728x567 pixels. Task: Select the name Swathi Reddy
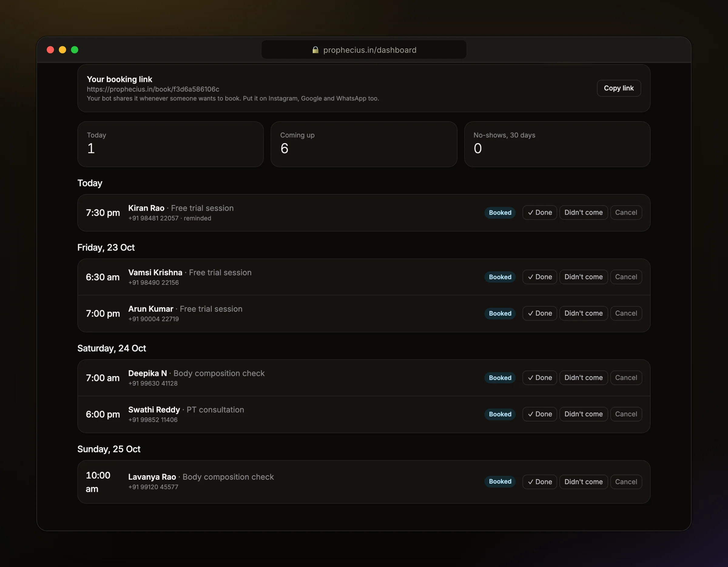coord(154,410)
